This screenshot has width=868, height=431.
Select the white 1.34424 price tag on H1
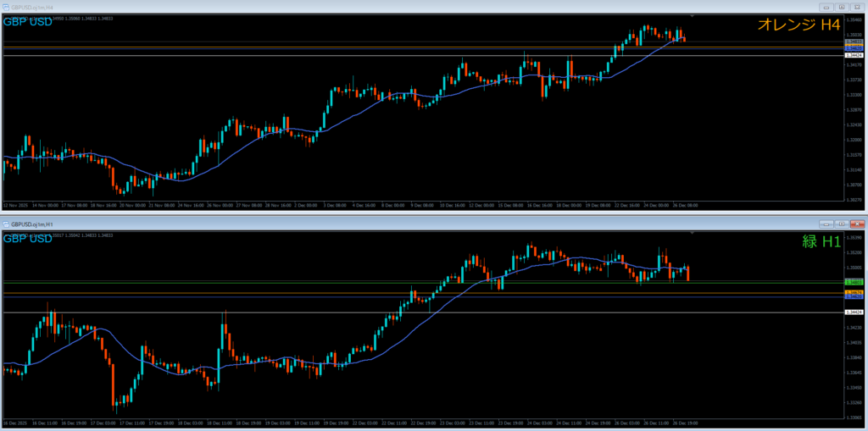pos(853,312)
